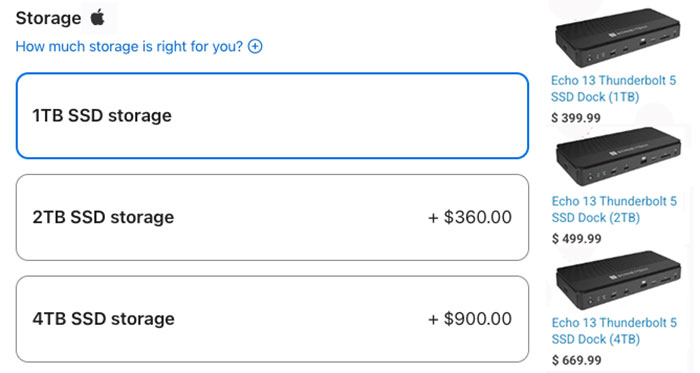Click the plus circle icon after storage question
700x373 pixels.
pyautogui.click(x=255, y=46)
